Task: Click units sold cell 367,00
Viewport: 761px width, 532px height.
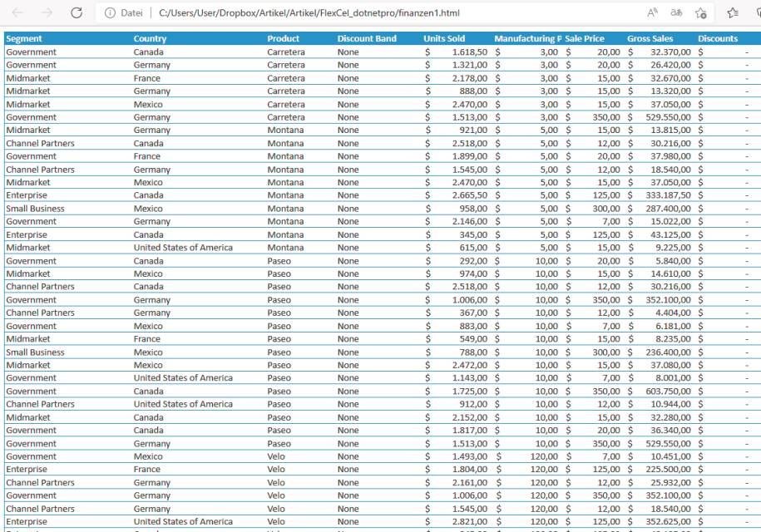Action: pos(473,313)
